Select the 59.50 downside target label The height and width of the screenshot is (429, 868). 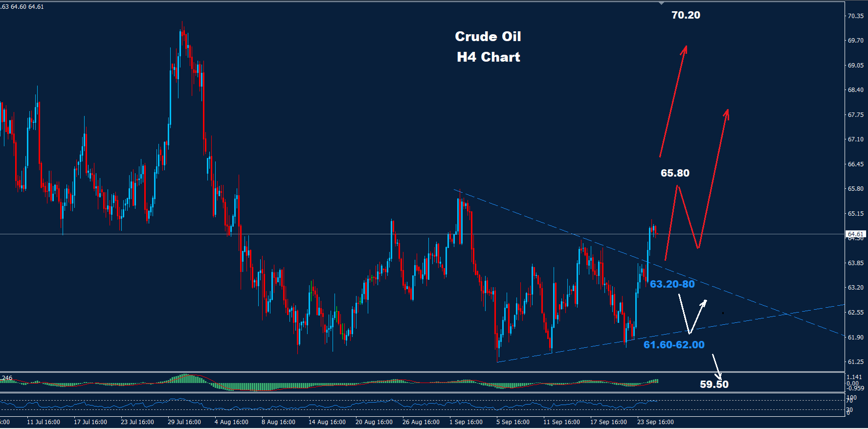pos(714,384)
